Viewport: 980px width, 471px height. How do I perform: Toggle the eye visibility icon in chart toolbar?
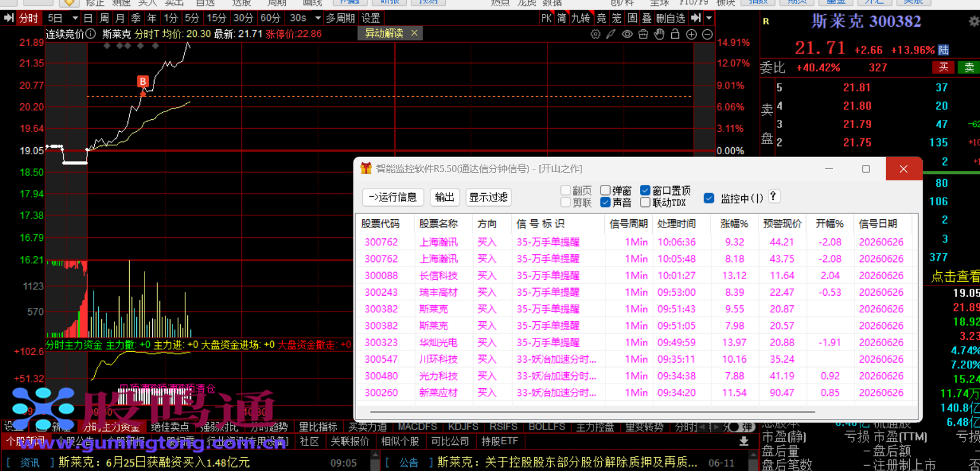point(627,34)
